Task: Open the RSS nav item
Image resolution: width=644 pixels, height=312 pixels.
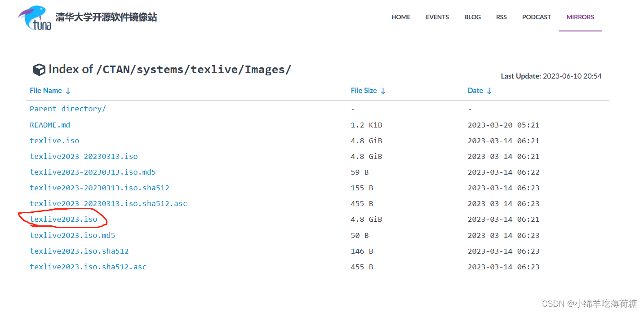Action: [x=502, y=17]
